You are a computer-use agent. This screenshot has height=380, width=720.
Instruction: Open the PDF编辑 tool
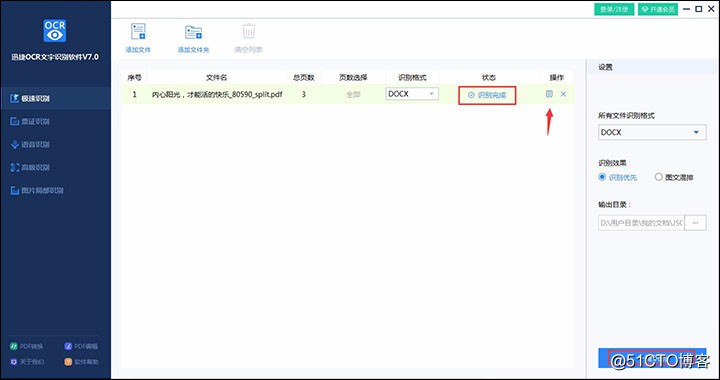(81, 346)
